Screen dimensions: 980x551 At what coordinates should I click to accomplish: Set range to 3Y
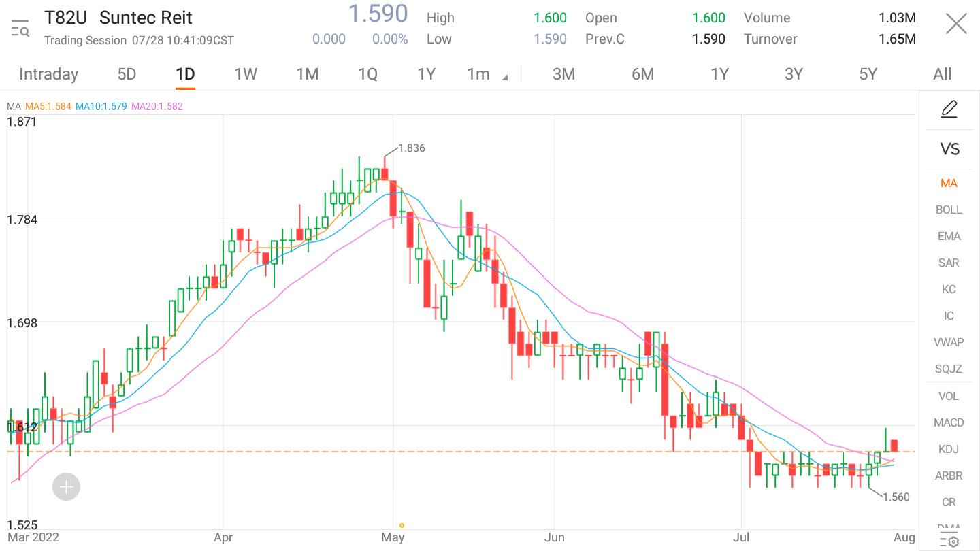794,74
